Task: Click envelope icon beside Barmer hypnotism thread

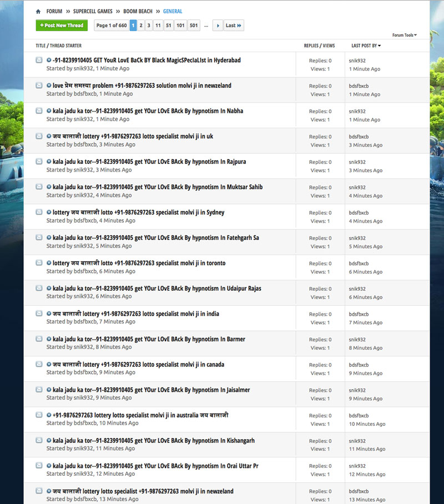Action: click(x=39, y=339)
